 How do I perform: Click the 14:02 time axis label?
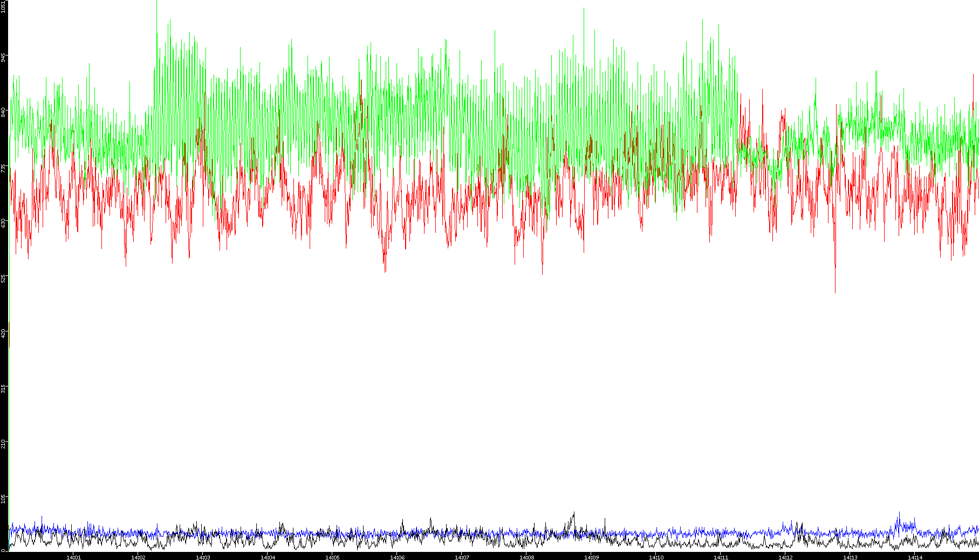click(x=138, y=557)
